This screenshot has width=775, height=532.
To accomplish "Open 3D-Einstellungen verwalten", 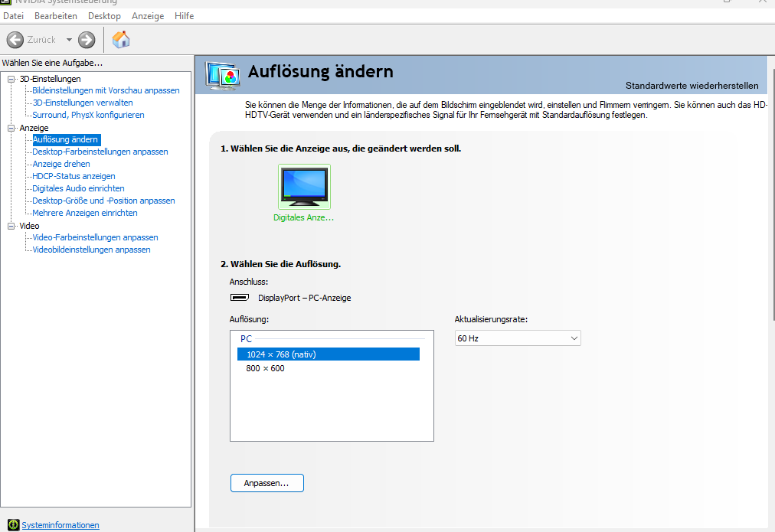I will 83,103.
